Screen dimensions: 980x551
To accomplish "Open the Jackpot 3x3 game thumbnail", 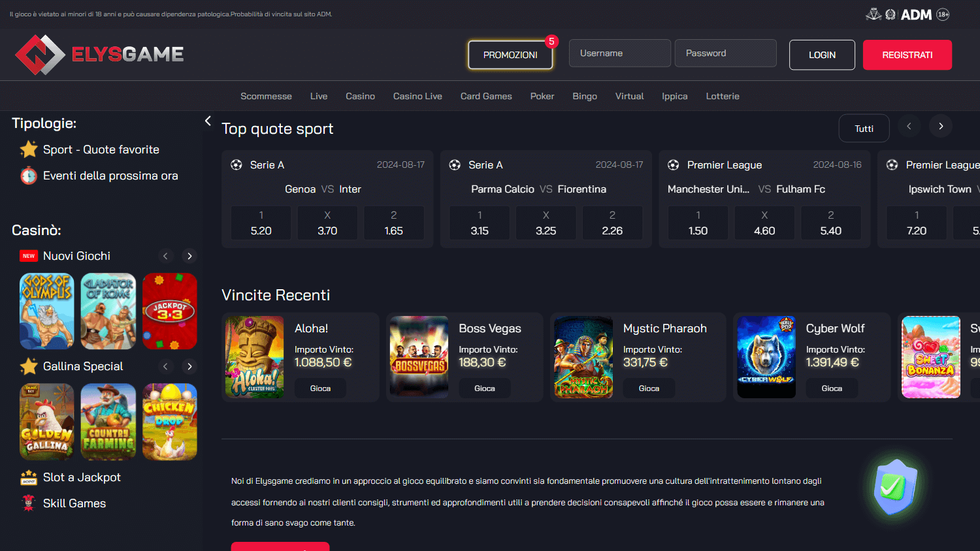I will click(x=170, y=311).
